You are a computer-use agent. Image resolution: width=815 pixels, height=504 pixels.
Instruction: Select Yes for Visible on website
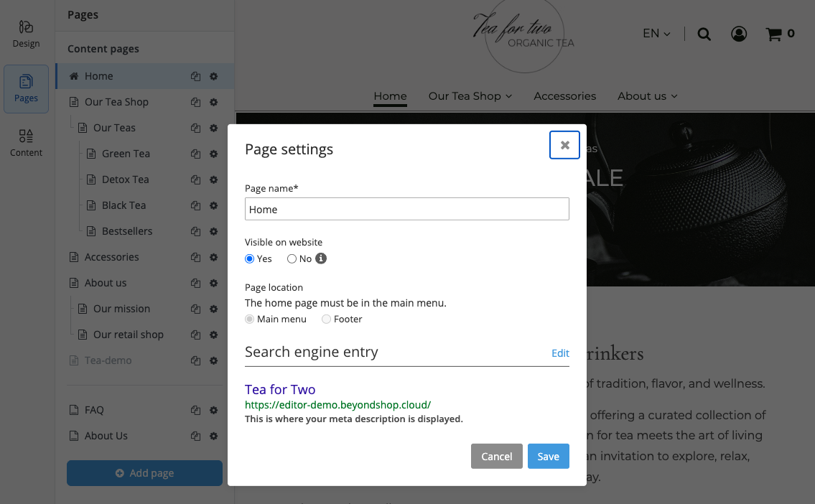[x=250, y=258]
